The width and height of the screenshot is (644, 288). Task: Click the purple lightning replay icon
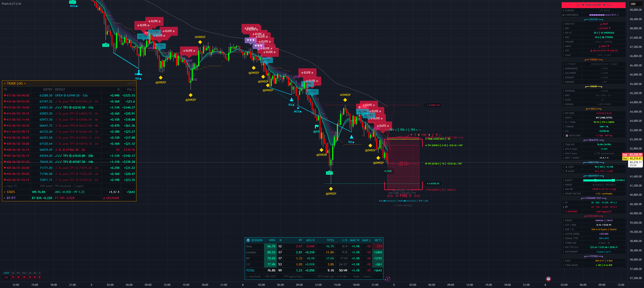(387, 279)
